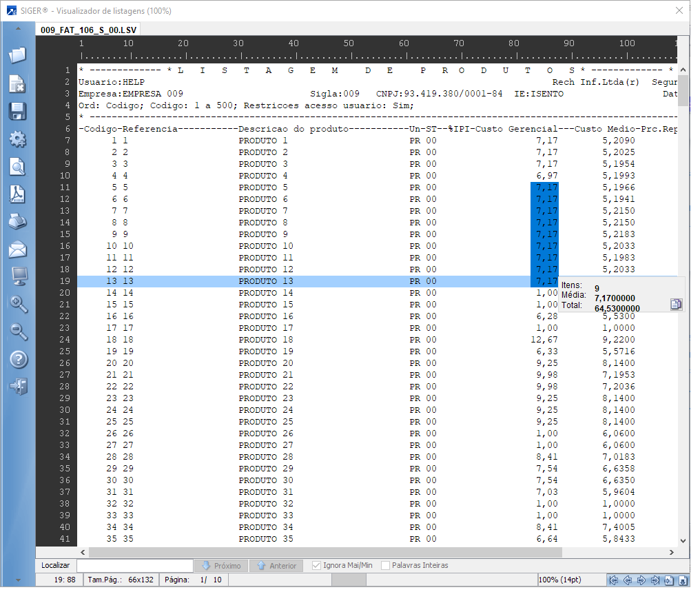This screenshot has width=700, height=592.
Task: Expand sidebar arrow at bottom left
Action: tap(17, 580)
